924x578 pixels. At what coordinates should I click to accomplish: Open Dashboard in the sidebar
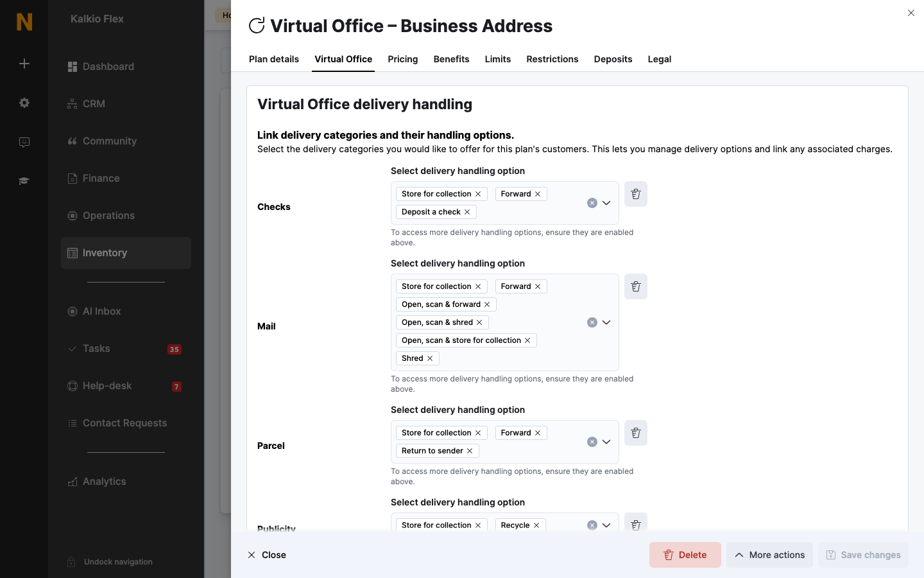point(126,67)
